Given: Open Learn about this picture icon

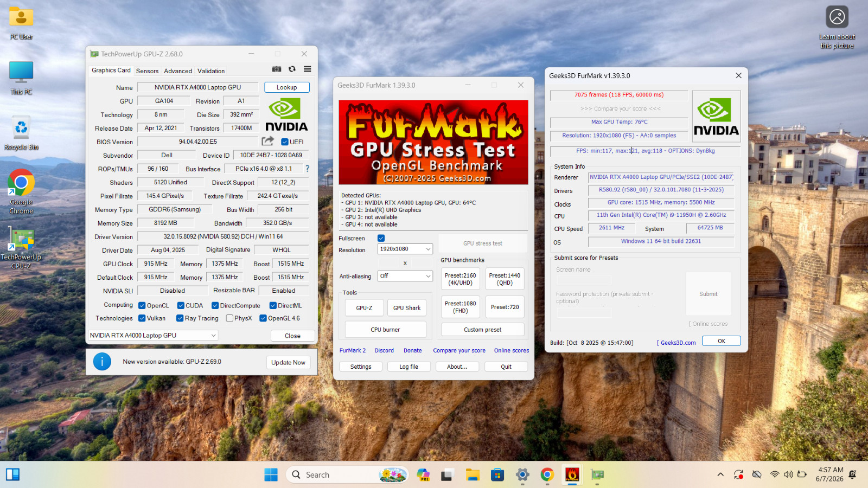Looking at the screenshot, I should pos(837,27).
